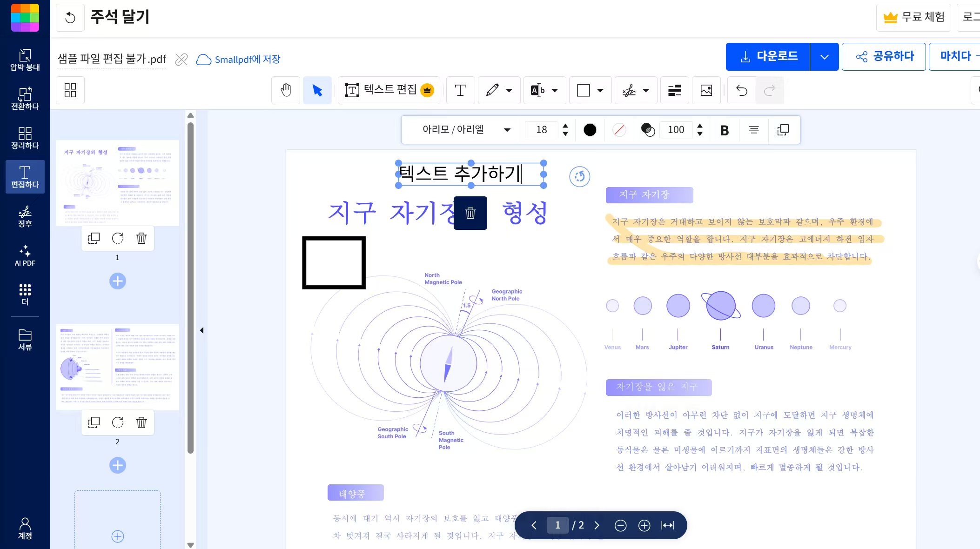Go to the next page

pos(597,525)
